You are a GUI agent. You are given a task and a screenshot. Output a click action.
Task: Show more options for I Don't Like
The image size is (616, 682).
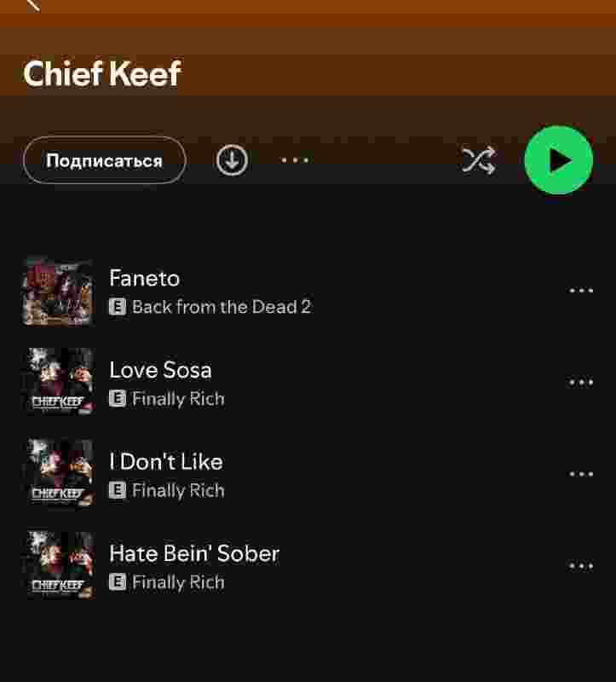581,474
